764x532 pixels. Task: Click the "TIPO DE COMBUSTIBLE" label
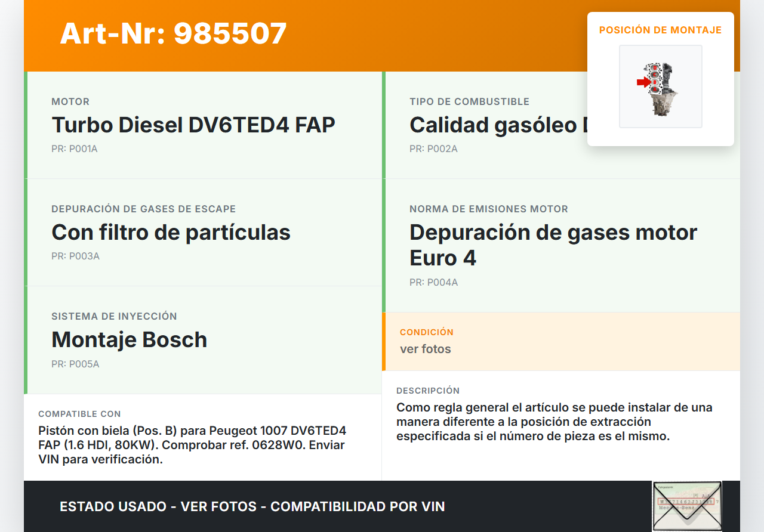tap(469, 102)
